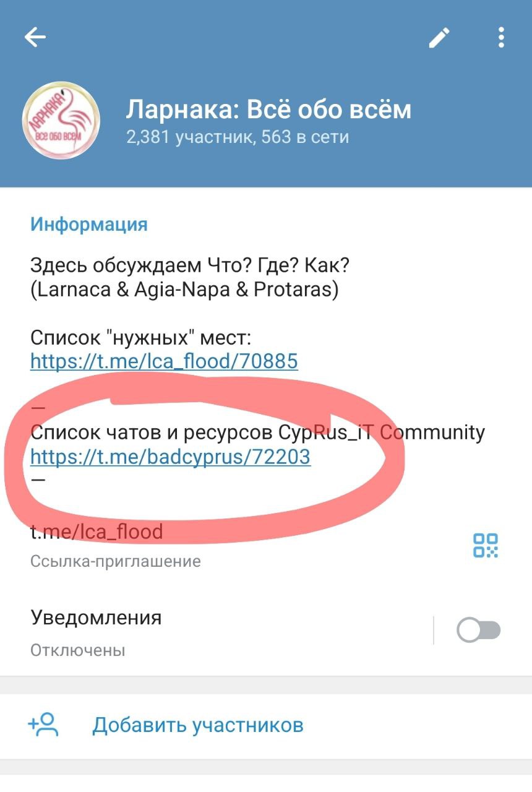Tap group title Ларнака: Всё обо всём

pyautogui.click(x=268, y=110)
